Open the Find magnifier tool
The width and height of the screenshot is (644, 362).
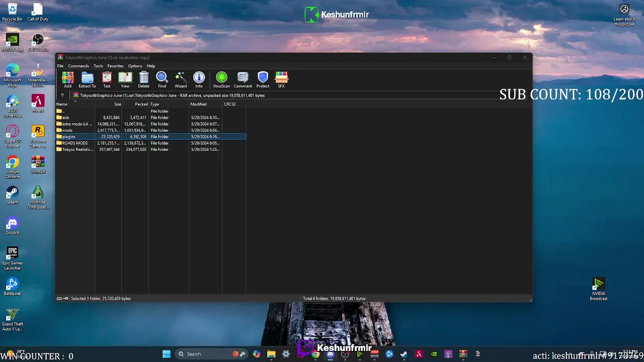162,79
